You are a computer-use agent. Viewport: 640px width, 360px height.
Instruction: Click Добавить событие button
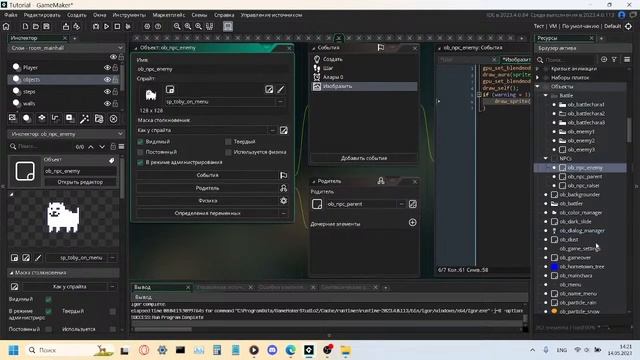(x=364, y=158)
